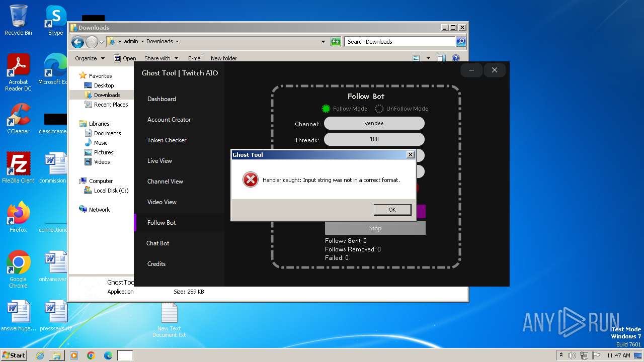The height and width of the screenshot is (362, 644).
Task: Expand the view options dropdown arrow
Action: point(428,58)
